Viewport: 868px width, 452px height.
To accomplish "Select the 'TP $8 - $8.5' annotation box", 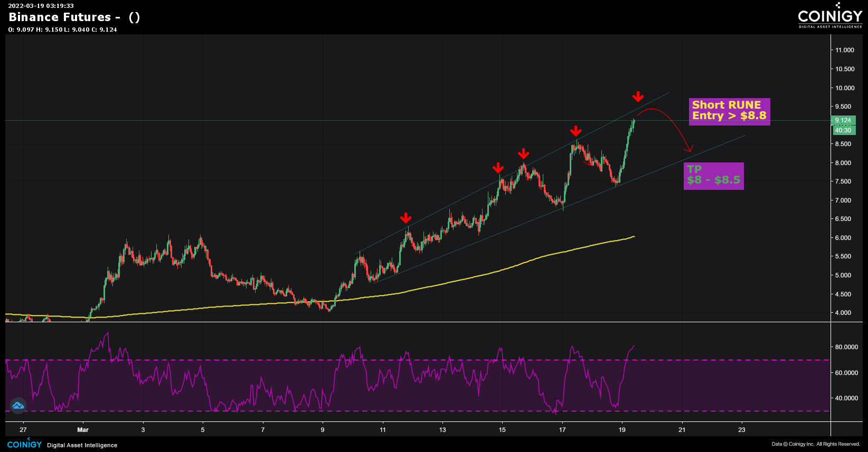I will coord(713,176).
